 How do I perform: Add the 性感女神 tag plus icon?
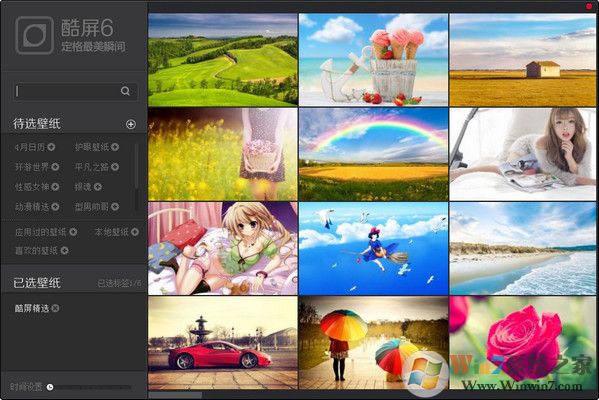[55, 187]
